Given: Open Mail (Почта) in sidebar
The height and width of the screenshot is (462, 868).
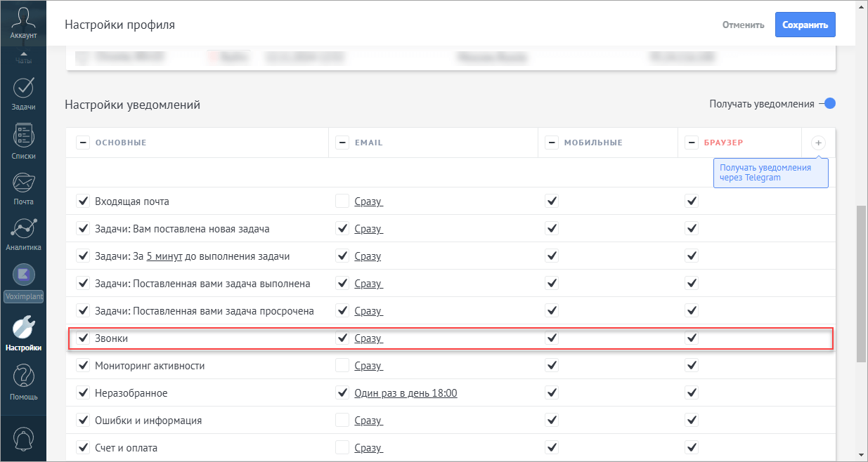Looking at the screenshot, I should [x=23, y=188].
